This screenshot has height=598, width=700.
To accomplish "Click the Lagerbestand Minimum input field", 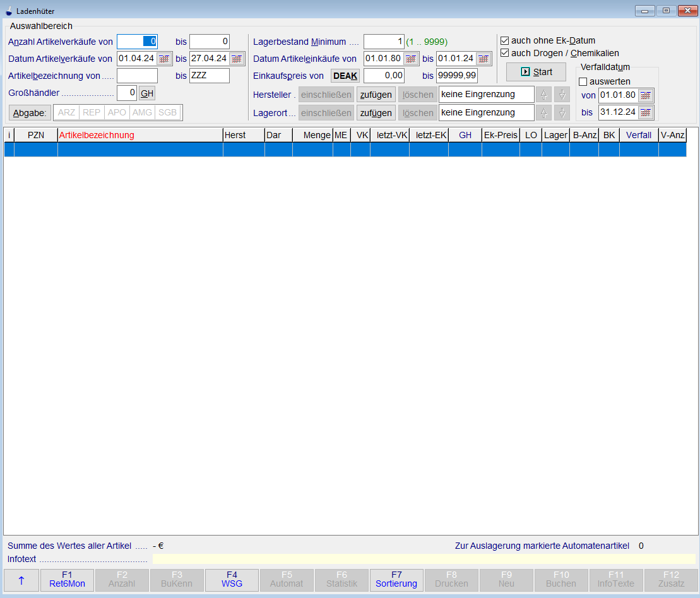I will click(384, 42).
